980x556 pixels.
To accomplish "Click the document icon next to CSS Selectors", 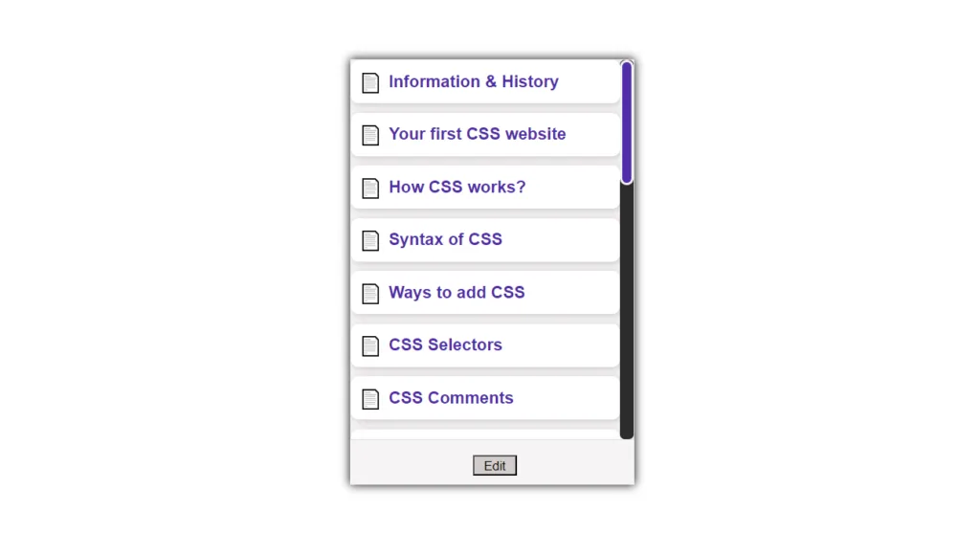I will coord(370,346).
